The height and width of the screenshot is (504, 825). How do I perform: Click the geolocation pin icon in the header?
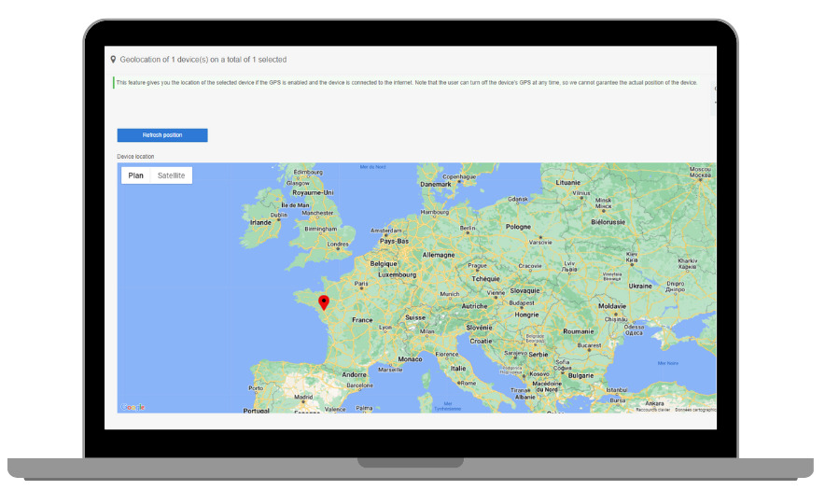point(113,60)
